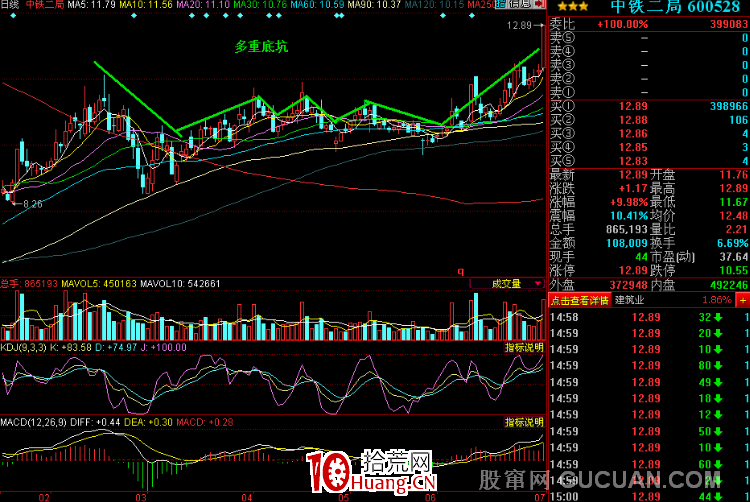Open the 成交量 indicator dropdown

coord(507,284)
